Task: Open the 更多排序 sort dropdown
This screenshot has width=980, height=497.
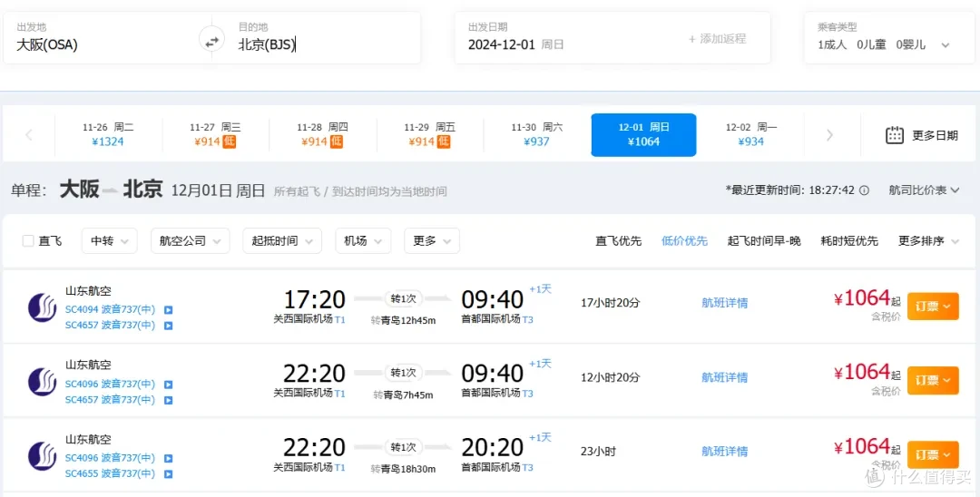Action: (x=929, y=241)
